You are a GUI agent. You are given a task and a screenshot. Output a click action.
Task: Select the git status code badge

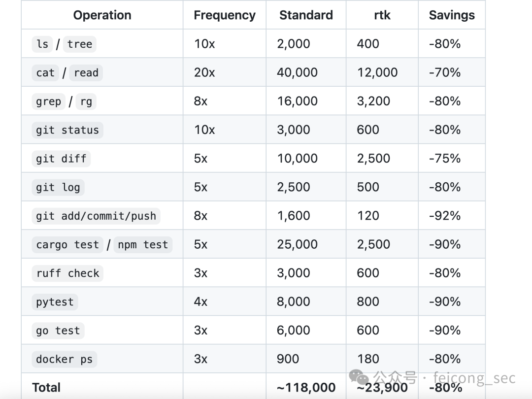tap(67, 130)
